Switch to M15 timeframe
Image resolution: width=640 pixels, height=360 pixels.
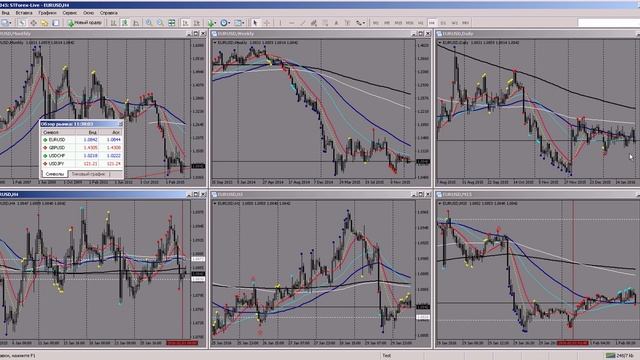pyautogui.click(x=398, y=23)
